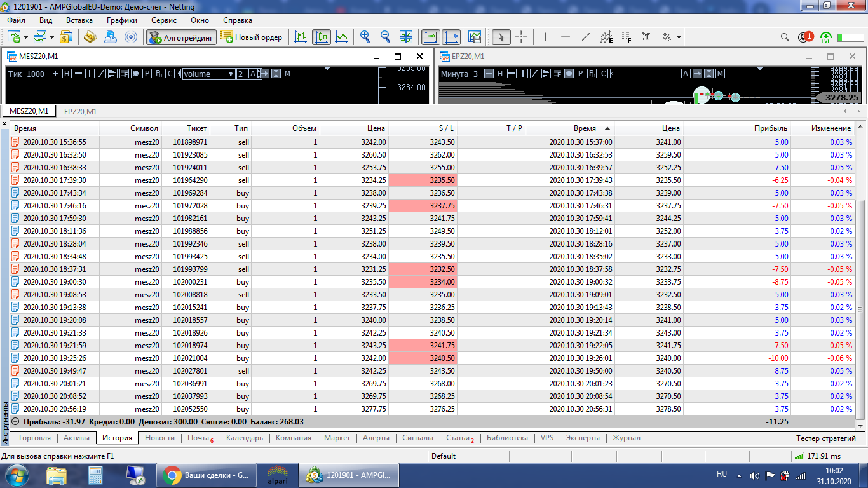Screen dimensions: 868x488
Task: Zoom in on the chart
Action: click(365, 37)
